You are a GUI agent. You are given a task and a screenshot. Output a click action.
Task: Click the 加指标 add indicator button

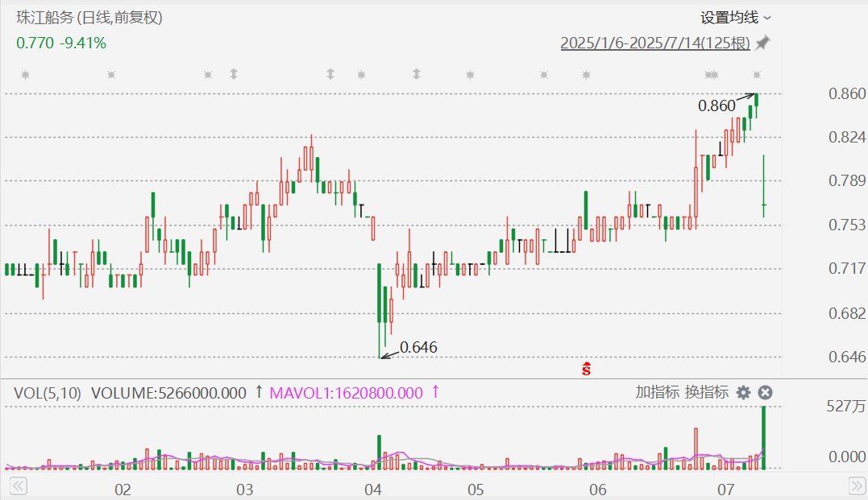click(656, 392)
